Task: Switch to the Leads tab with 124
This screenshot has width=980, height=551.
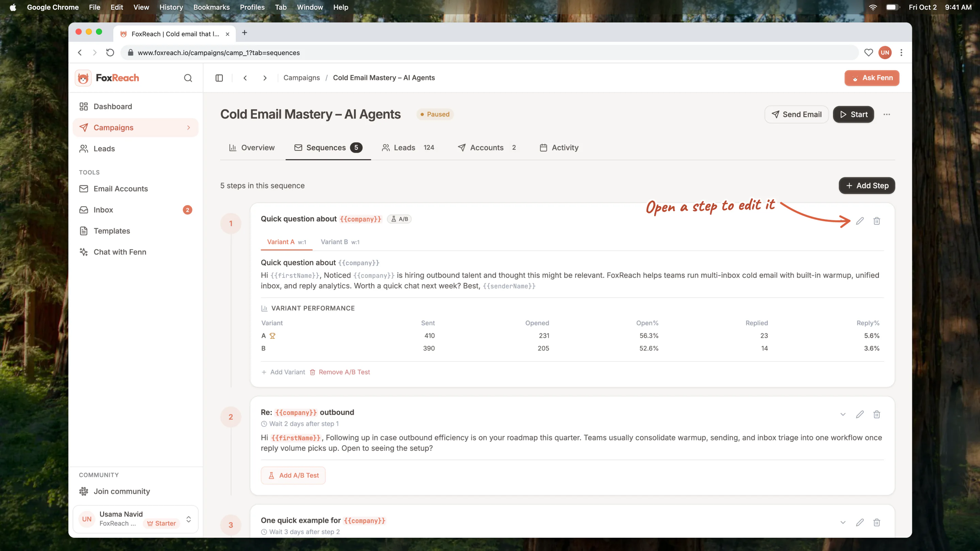Action: (408, 148)
